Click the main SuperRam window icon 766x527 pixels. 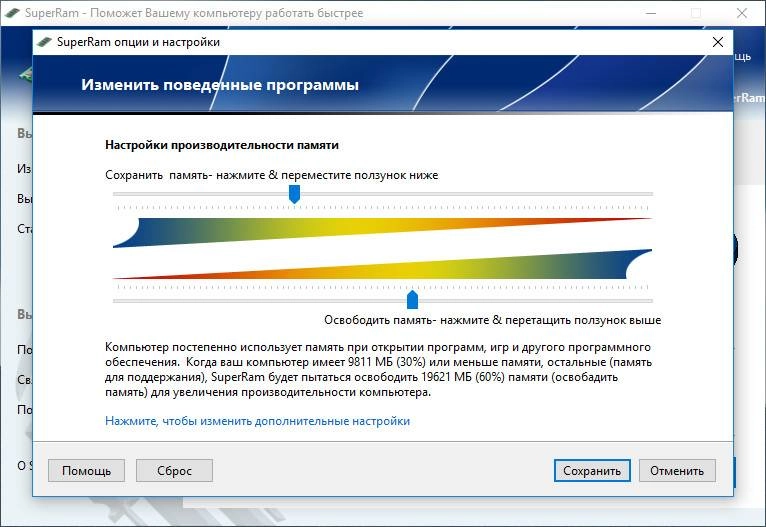click(x=12, y=13)
